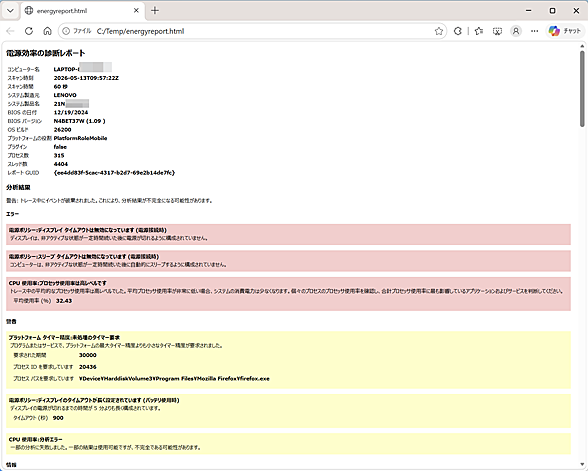588x471 pixels.
Task: Expand the tab actions chevron menu
Action: pyautogui.click(x=10, y=11)
